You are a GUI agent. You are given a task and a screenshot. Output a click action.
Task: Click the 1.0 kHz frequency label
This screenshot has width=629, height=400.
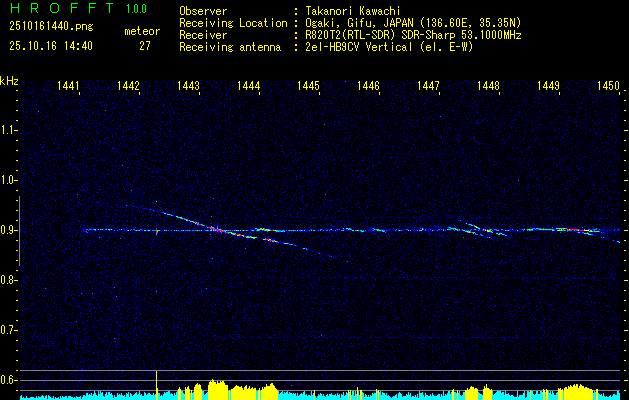pyautogui.click(x=8, y=181)
